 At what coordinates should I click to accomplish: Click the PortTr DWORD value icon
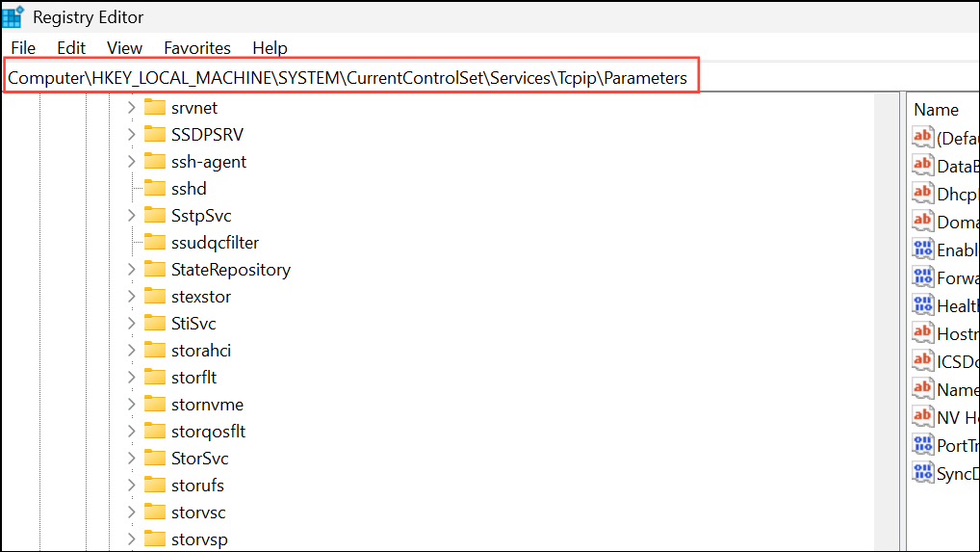(x=922, y=444)
